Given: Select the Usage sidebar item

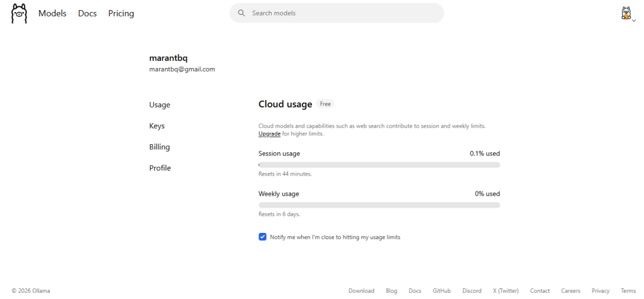Looking at the screenshot, I should coord(160,105).
